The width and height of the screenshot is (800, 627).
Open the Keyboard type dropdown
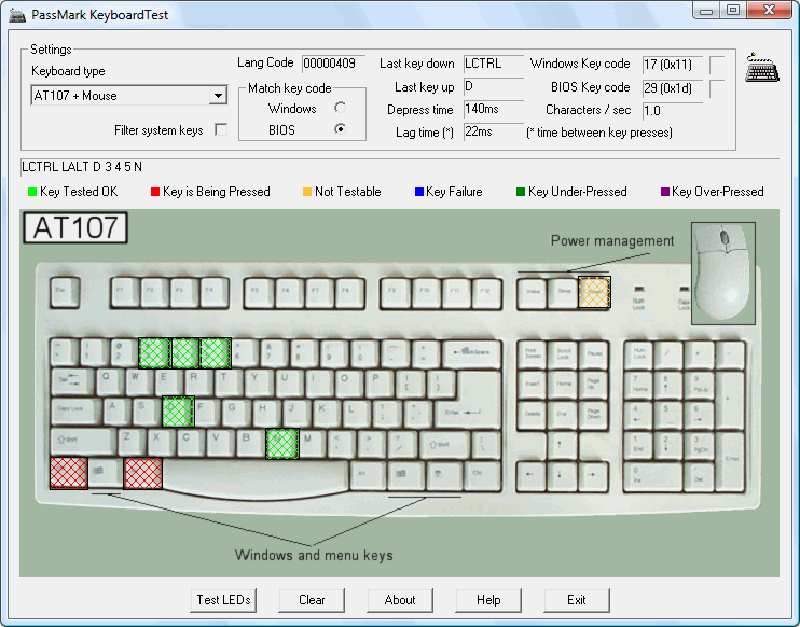[x=129, y=95]
